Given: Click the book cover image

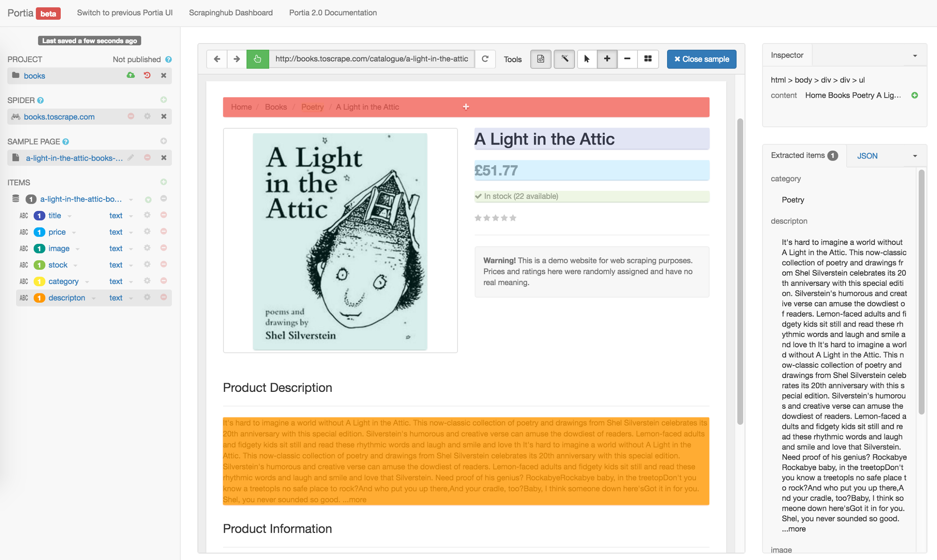Looking at the screenshot, I should coord(340,241).
